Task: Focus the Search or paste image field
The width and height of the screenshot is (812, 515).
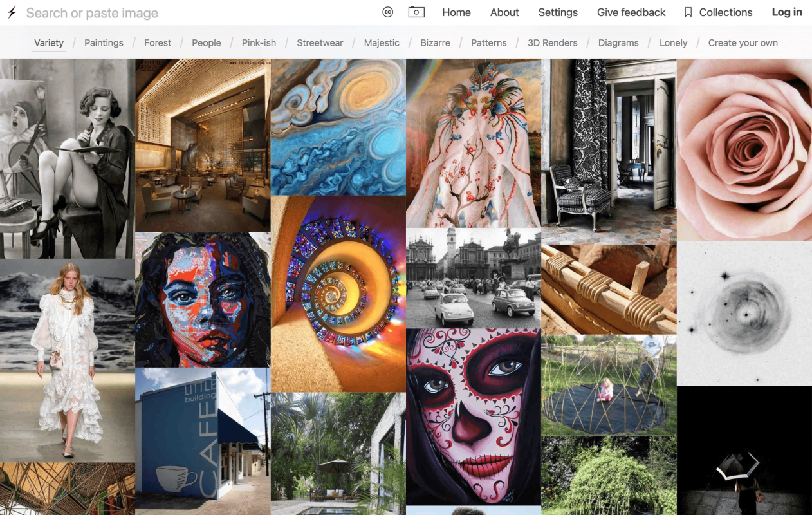Action: [x=193, y=13]
